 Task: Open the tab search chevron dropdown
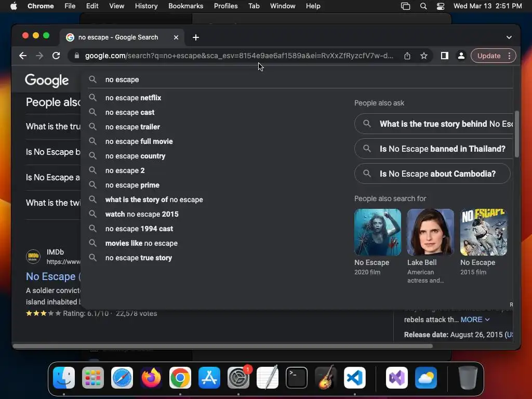click(x=509, y=37)
